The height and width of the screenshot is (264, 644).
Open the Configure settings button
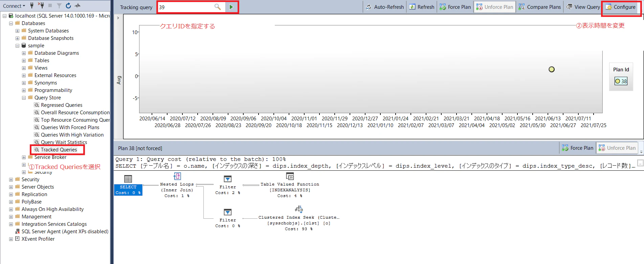click(621, 7)
